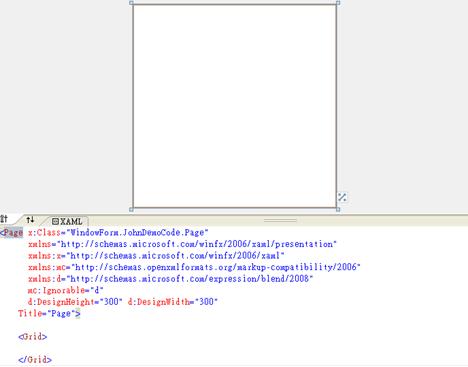The width and height of the screenshot is (468, 367).
Task: Click the xaml/presentation namespace URL
Action: pos(197,244)
